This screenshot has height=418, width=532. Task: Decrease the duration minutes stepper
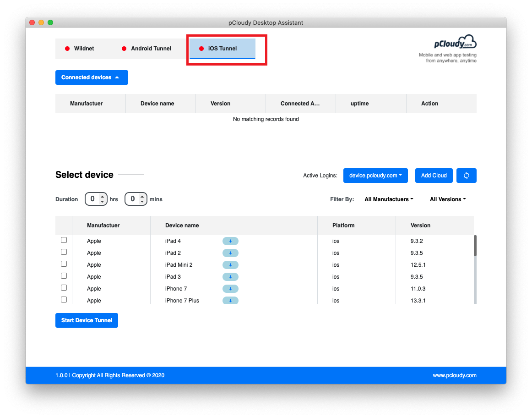[x=142, y=202]
